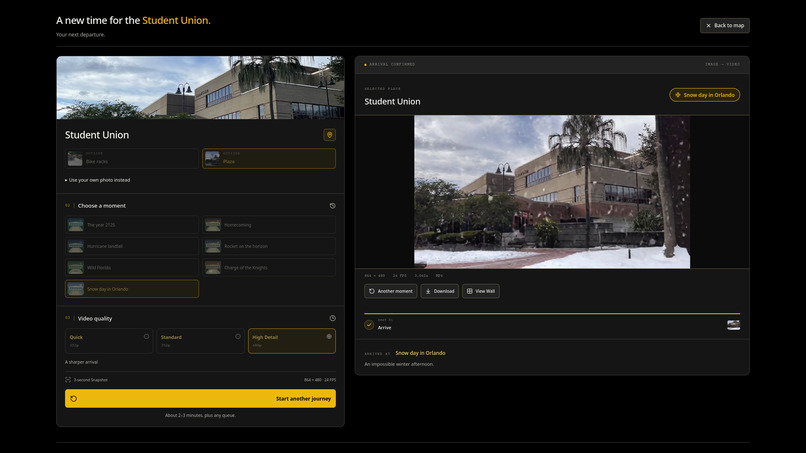Screen dimensions: 806x453
Task: Choose the 'Wild Florida' moment
Action: click(132, 267)
